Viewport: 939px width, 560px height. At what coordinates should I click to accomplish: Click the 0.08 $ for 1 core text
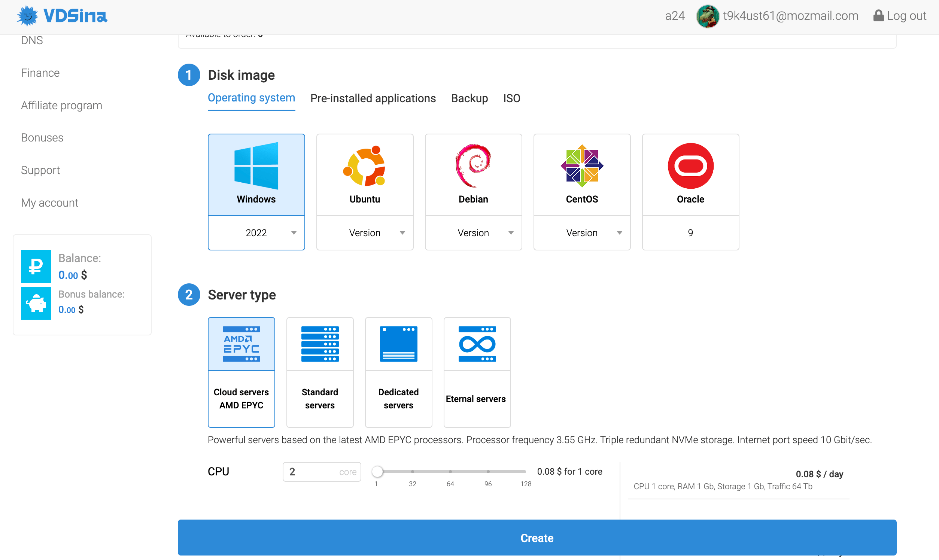click(569, 471)
